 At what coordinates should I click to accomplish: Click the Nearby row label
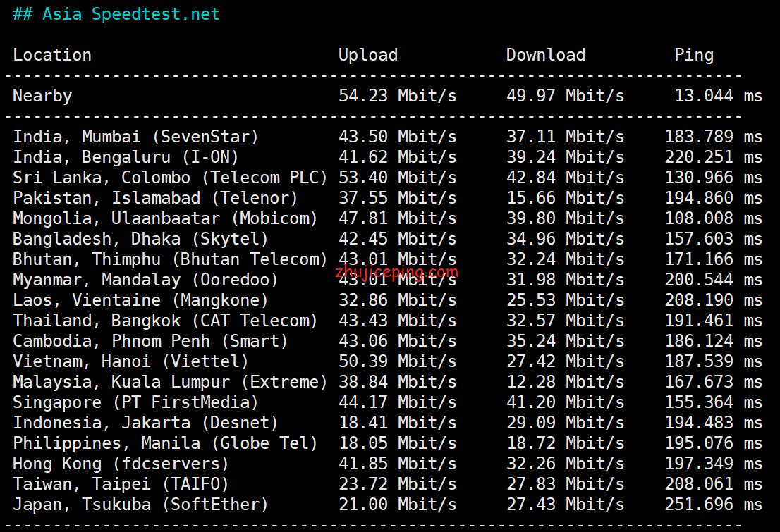click(x=42, y=96)
